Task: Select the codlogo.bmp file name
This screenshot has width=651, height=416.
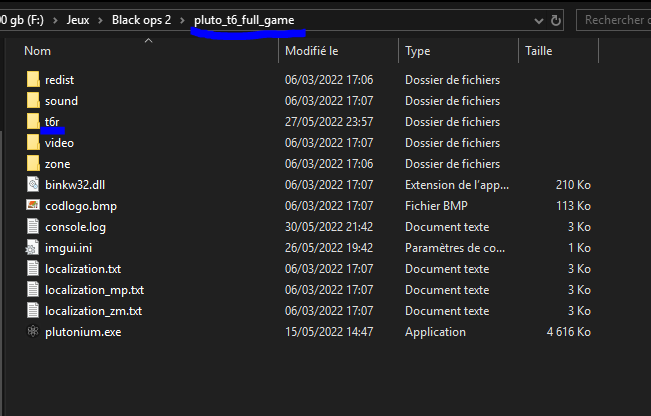Action: click(81, 206)
